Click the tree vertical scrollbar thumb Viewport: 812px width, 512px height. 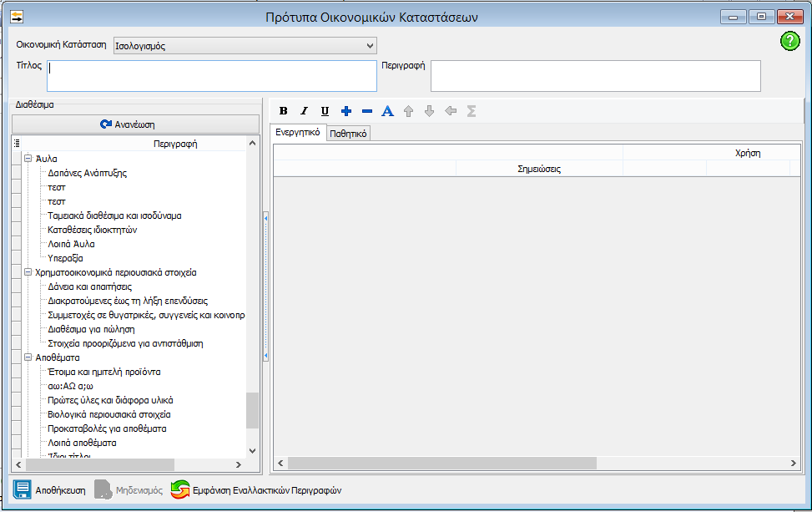pyautogui.click(x=252, y=410)
